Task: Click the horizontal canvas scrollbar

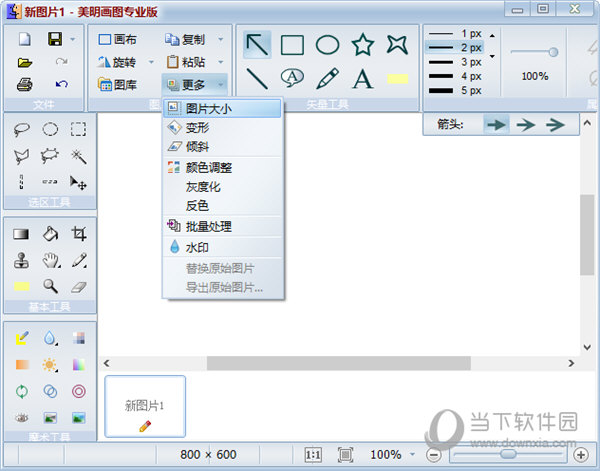Action: click(339, 363)
